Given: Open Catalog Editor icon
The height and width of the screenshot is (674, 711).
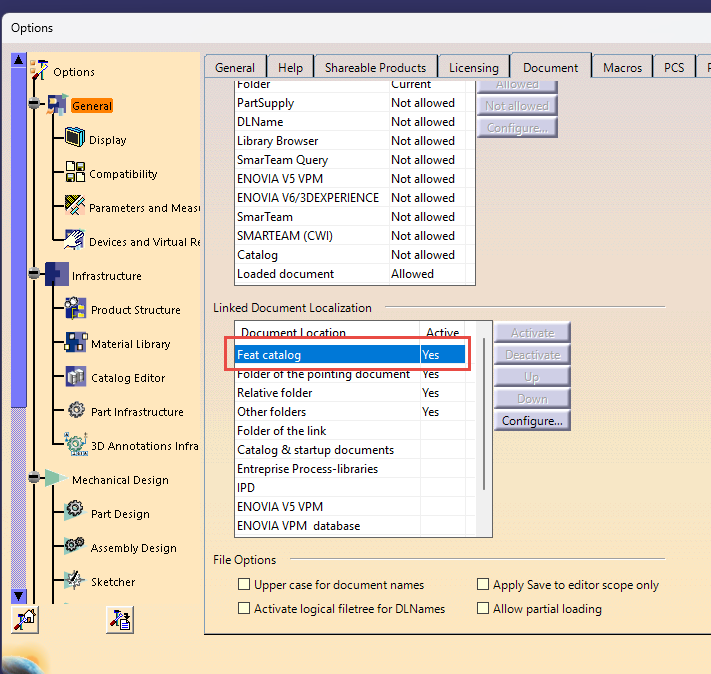Looking at the screenshot, I should (x=76, y=376).
